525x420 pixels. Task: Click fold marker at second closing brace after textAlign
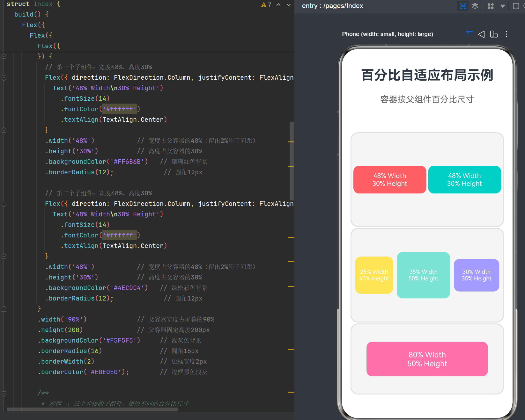4,256
